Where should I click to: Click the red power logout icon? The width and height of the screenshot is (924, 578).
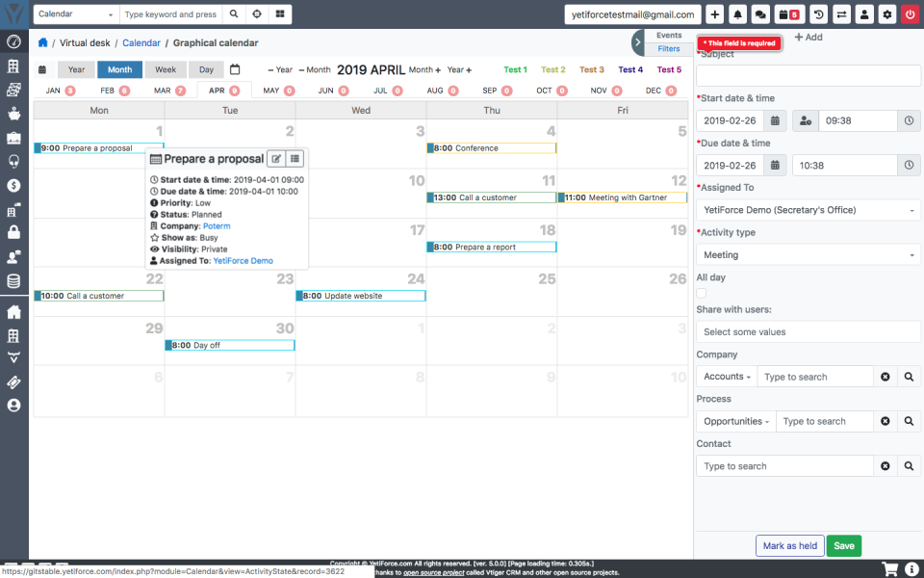pyautogui.click(x=910, y=13)
